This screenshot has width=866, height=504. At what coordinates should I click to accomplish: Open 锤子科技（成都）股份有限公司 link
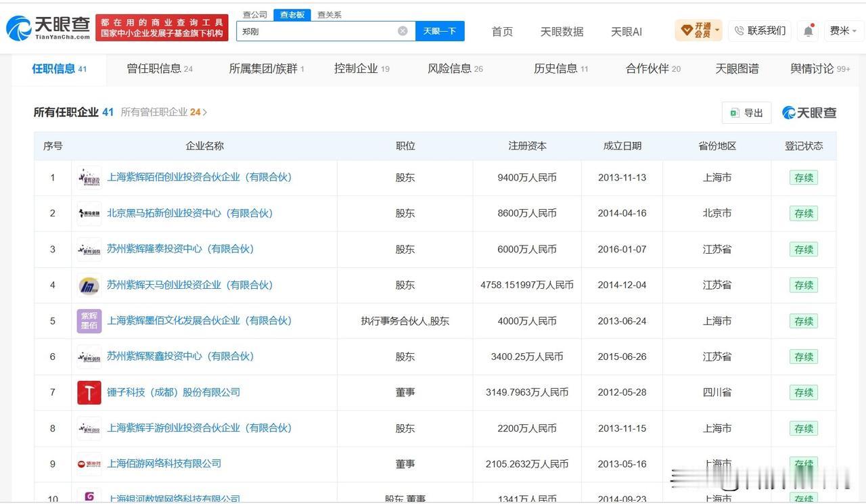pos(173,392)
